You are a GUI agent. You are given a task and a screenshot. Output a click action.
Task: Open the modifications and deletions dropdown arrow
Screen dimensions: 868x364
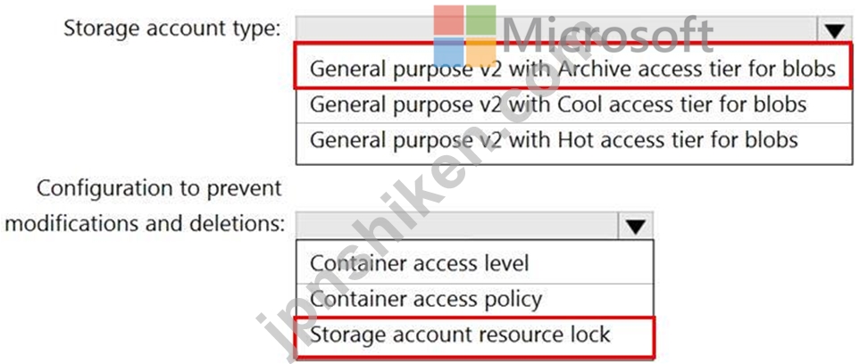point(636,226)
